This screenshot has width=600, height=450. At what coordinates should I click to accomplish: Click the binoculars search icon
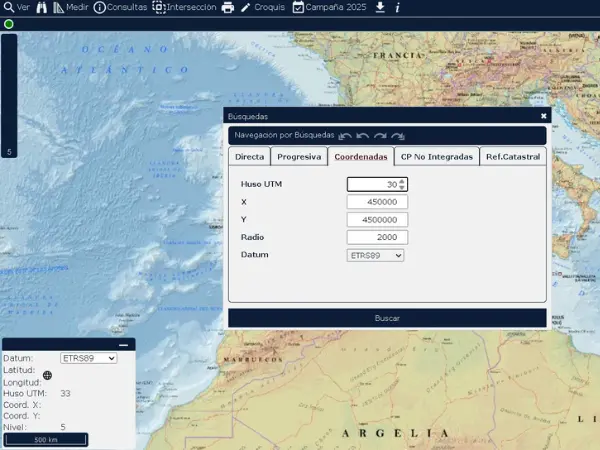(x=42, y=7)
